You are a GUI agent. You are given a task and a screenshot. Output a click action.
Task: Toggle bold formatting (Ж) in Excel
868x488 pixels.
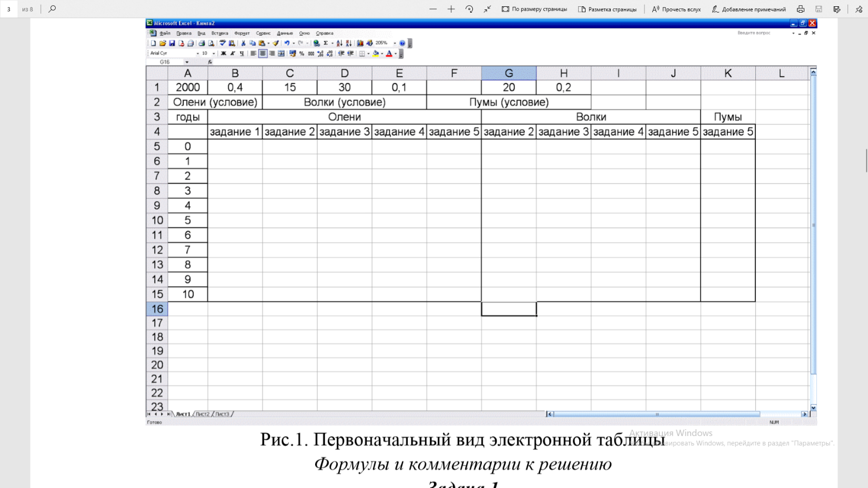point(224,53)
